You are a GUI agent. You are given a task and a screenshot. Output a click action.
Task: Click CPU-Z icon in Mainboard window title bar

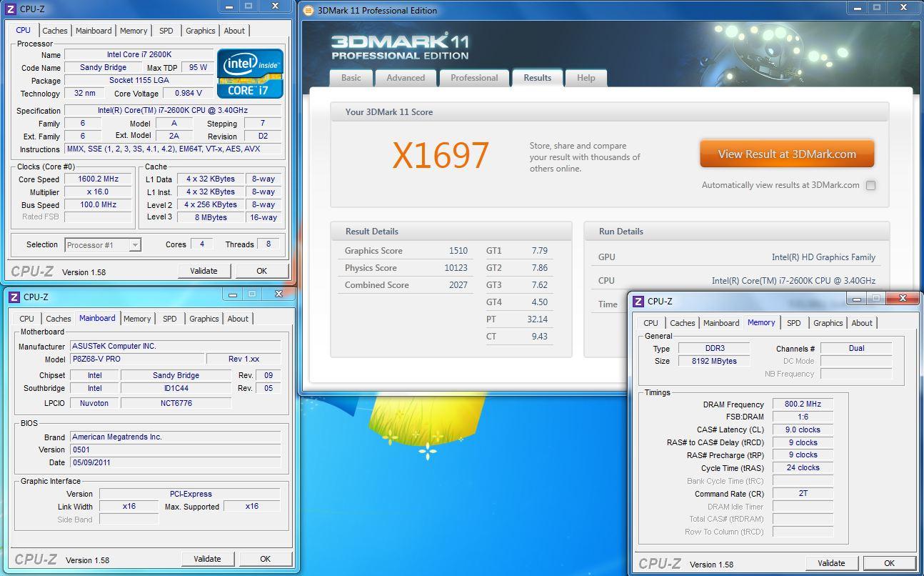coord(14,297)
